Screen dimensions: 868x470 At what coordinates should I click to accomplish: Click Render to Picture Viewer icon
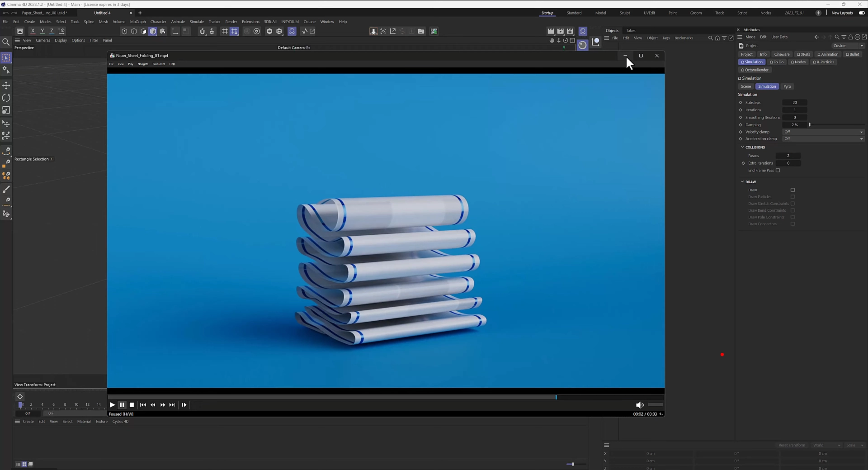[x=561, y=31]
